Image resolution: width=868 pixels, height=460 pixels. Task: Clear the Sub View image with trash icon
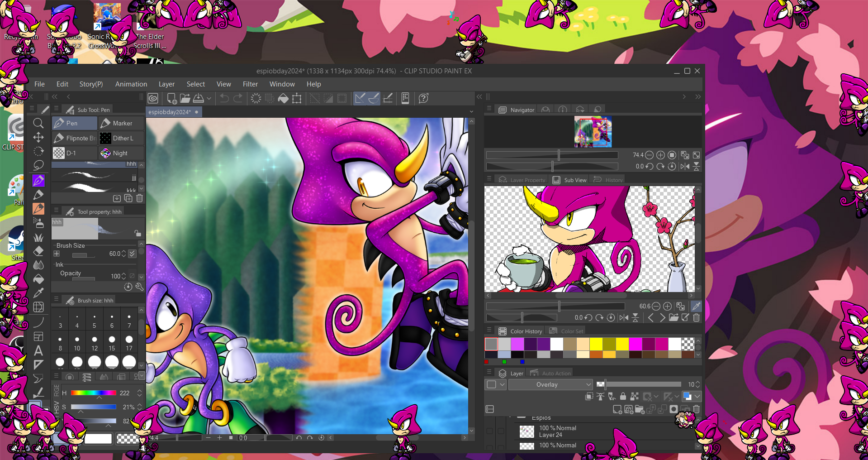point(697,317)
